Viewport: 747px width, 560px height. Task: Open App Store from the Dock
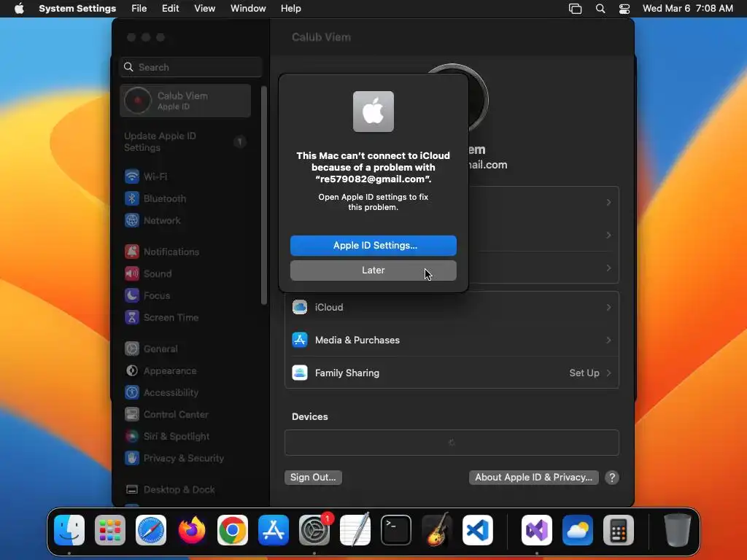274,530
